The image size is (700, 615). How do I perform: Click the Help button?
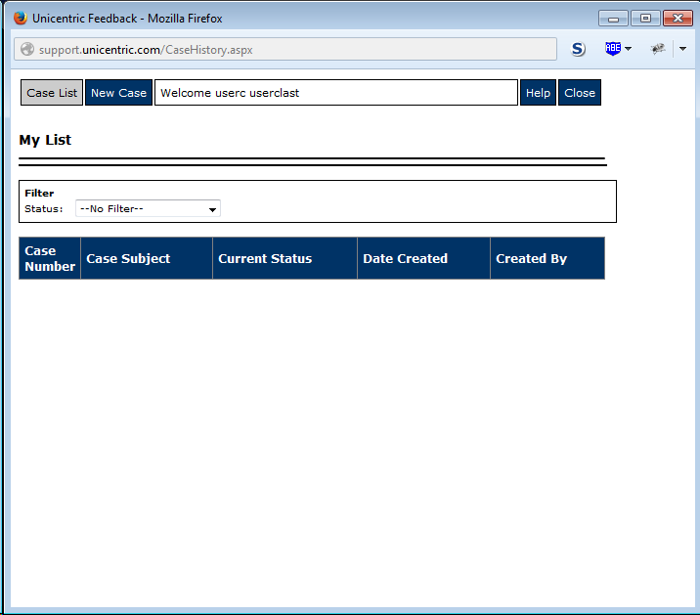pyautogui.click(x=538, y=93)
